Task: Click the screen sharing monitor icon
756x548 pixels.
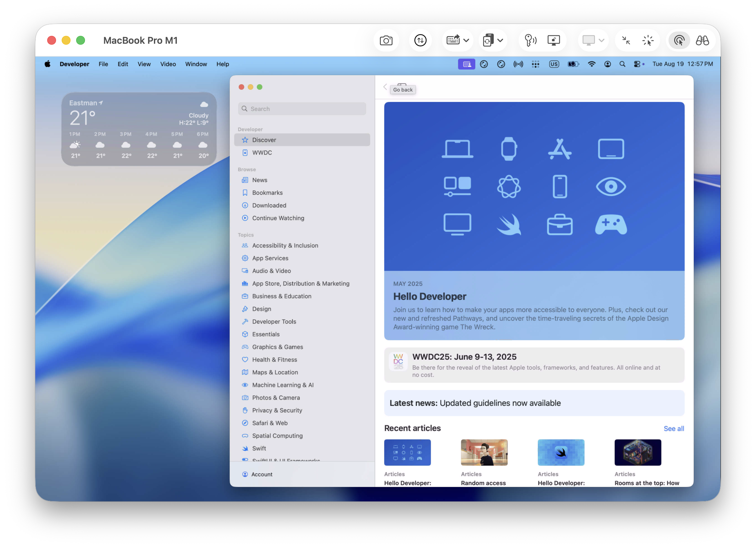Action: (554, 41)
